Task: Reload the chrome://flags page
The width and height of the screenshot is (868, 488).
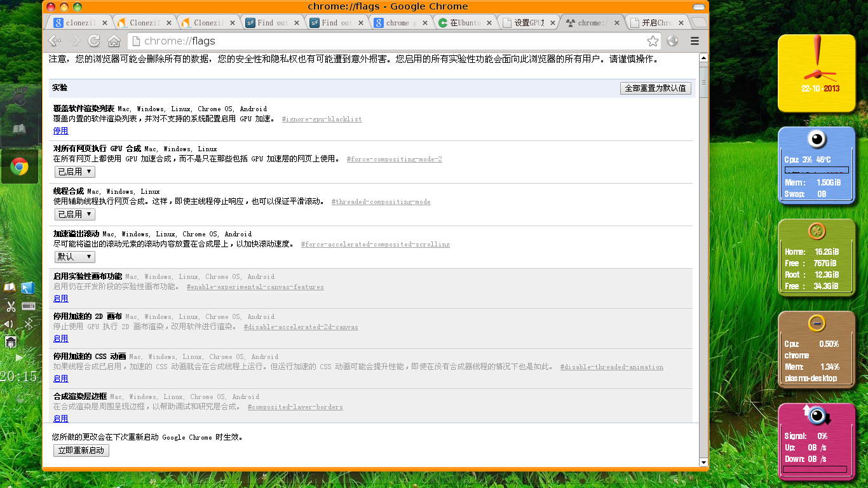Action: point(94,41)
